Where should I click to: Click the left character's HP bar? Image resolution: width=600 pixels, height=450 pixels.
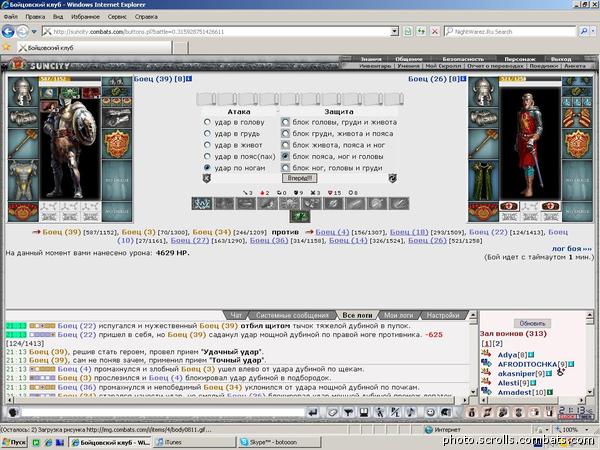tap(70, 79)
